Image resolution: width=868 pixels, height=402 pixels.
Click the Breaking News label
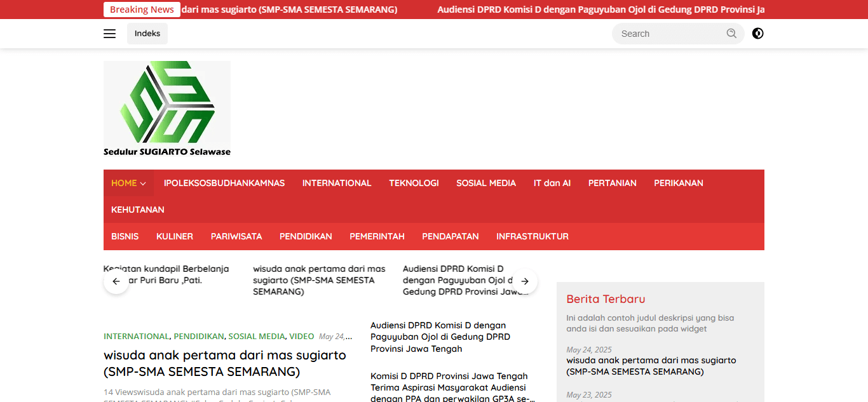pyautogui.click(x=142, y=10)
